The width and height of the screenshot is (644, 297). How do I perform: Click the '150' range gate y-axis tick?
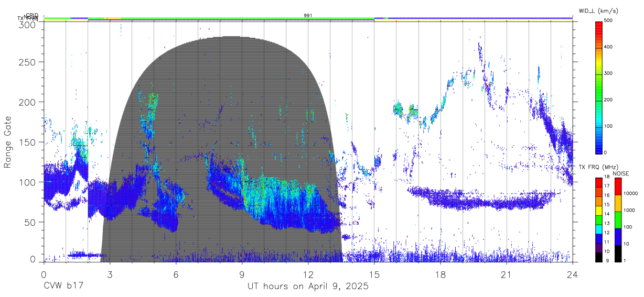[28, 142]
